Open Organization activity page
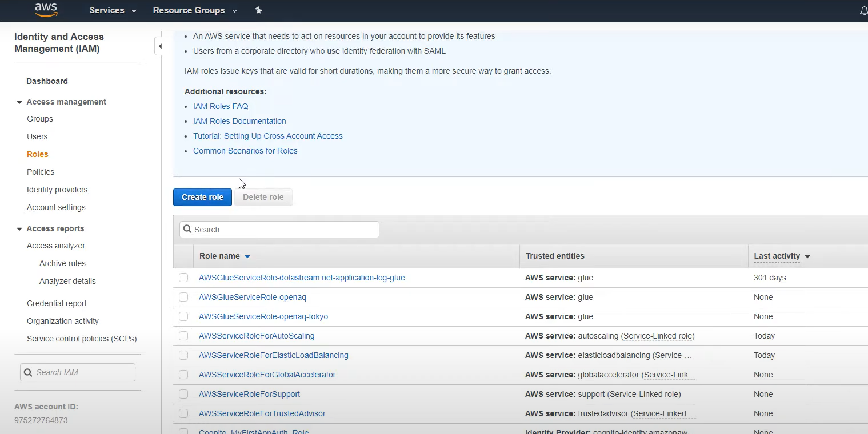This screenshot has height=434, width=868. 63,321
